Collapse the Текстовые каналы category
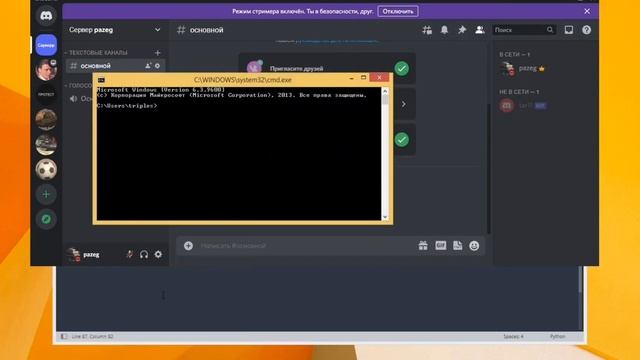The height and width of the screenshot is (360, 640). [x=98, y=53]
